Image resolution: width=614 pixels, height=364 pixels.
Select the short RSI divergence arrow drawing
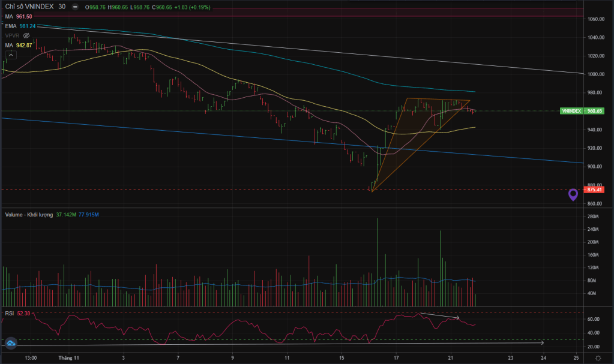438,315
